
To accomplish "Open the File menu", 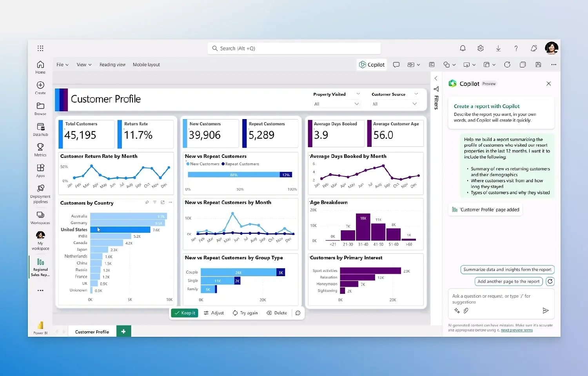I will click(62, 65).
